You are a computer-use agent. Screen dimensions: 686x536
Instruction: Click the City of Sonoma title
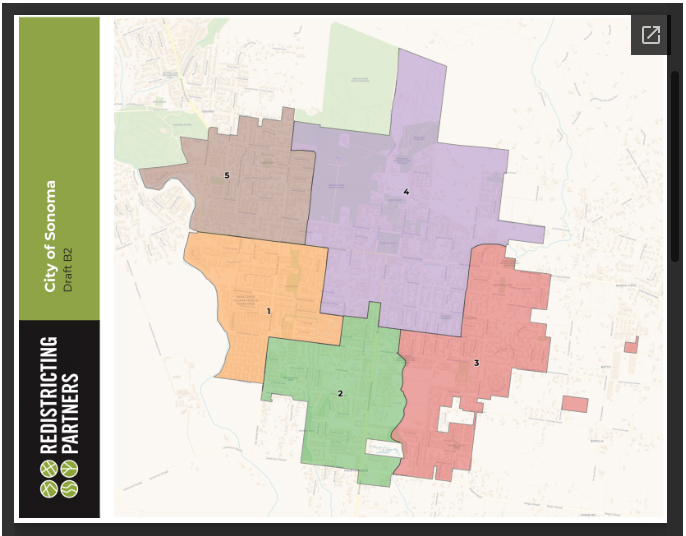[x=50, y=236]
